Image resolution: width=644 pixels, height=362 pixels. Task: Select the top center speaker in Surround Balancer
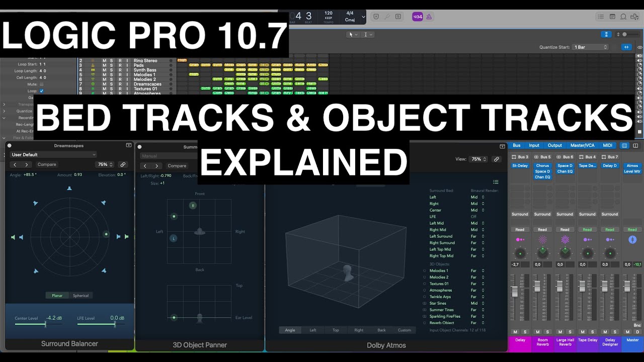(69, 189)
